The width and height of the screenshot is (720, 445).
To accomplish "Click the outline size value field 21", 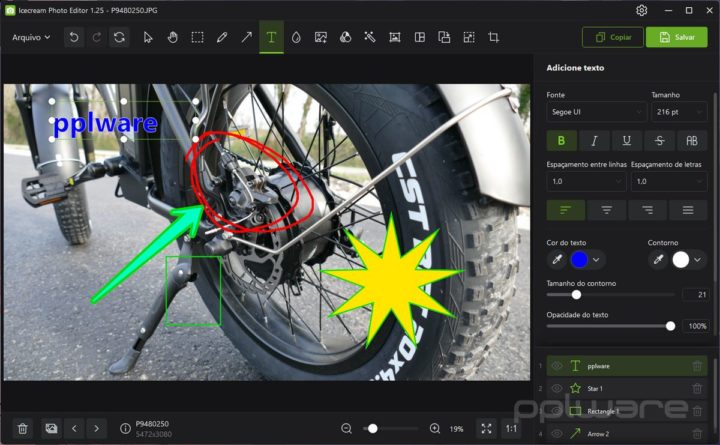I will click(696, 295).
